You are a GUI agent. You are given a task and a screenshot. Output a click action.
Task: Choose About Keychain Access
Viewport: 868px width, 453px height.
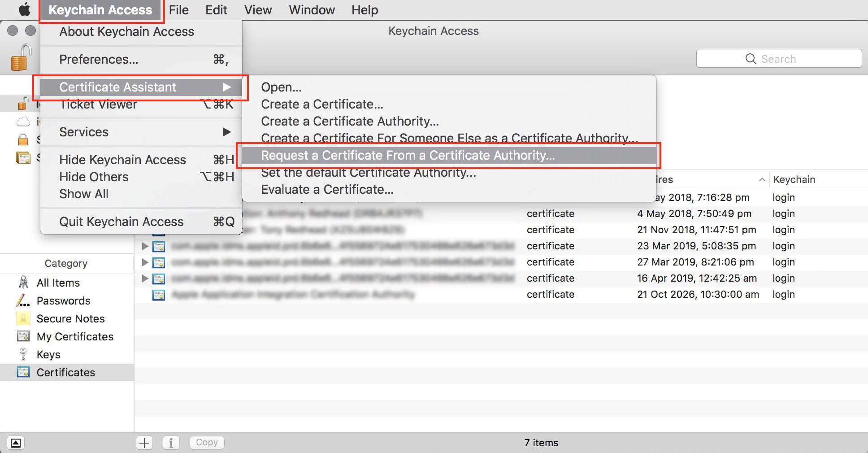tap(141, 31)
